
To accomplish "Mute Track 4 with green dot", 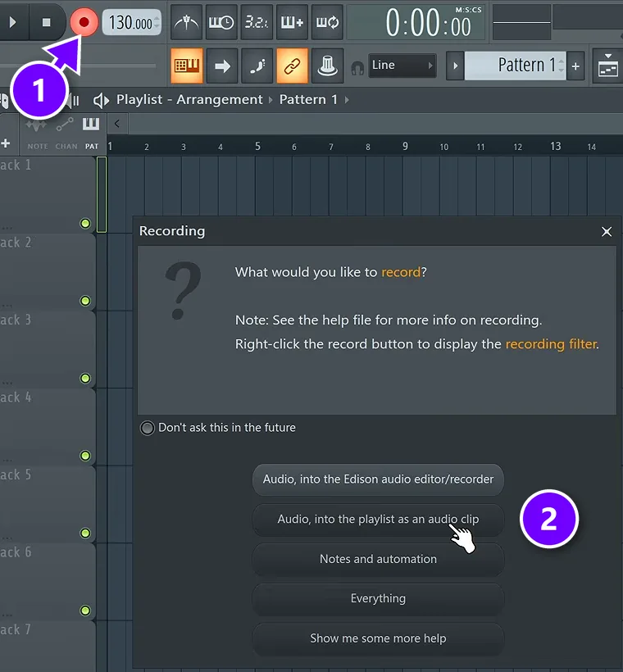I will click(x=85, y=456).
